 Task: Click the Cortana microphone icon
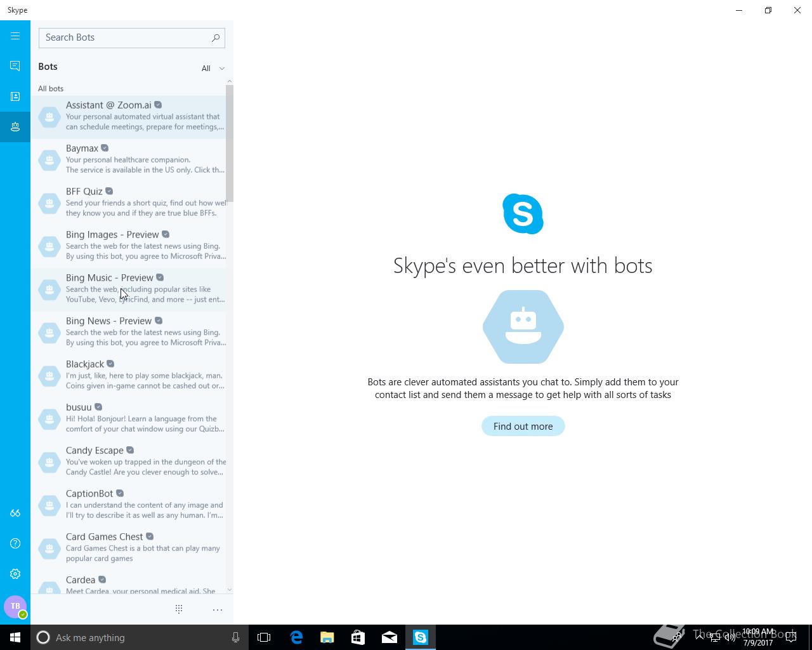[x=235, y=637]
